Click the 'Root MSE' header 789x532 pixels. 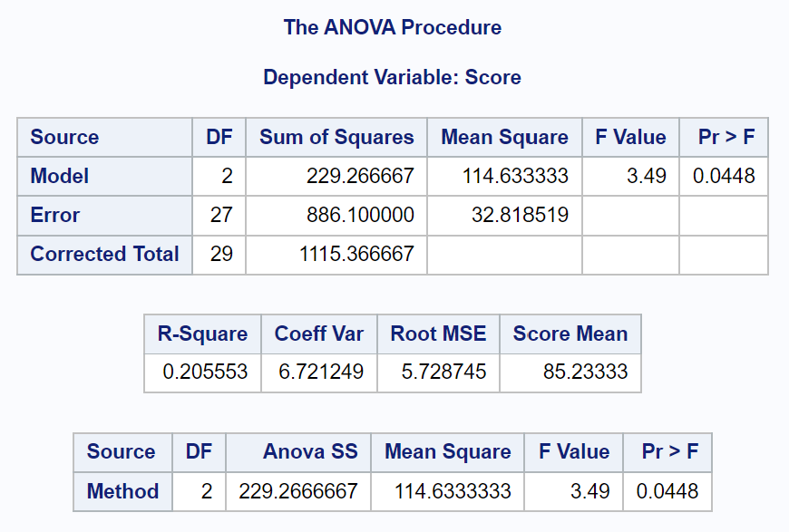point(438,334)
